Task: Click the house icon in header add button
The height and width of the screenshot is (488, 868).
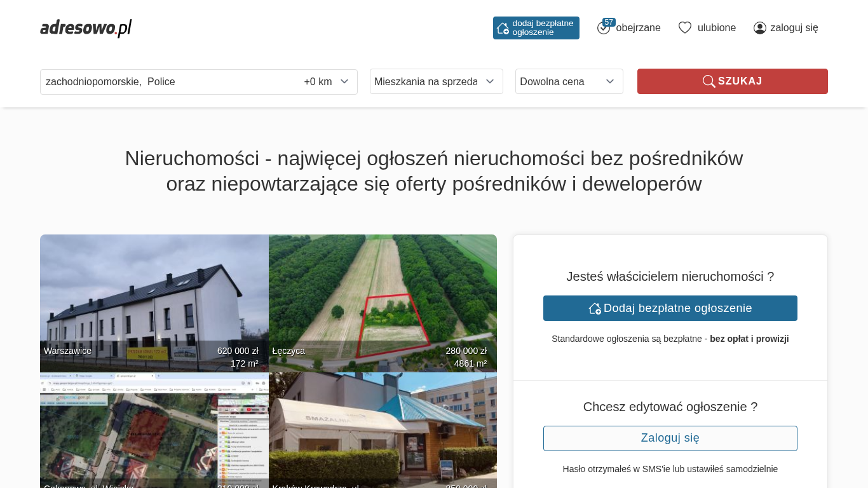Action: point(503,28)
